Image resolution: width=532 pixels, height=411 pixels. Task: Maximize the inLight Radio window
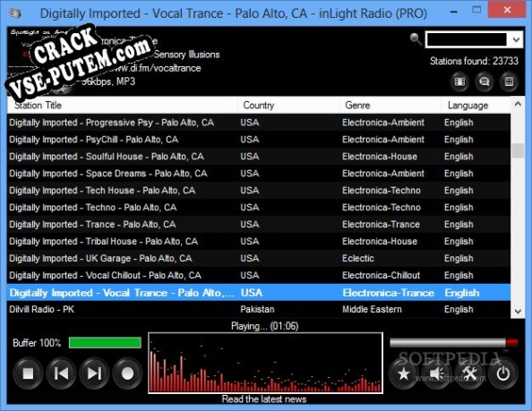point(476,10)
